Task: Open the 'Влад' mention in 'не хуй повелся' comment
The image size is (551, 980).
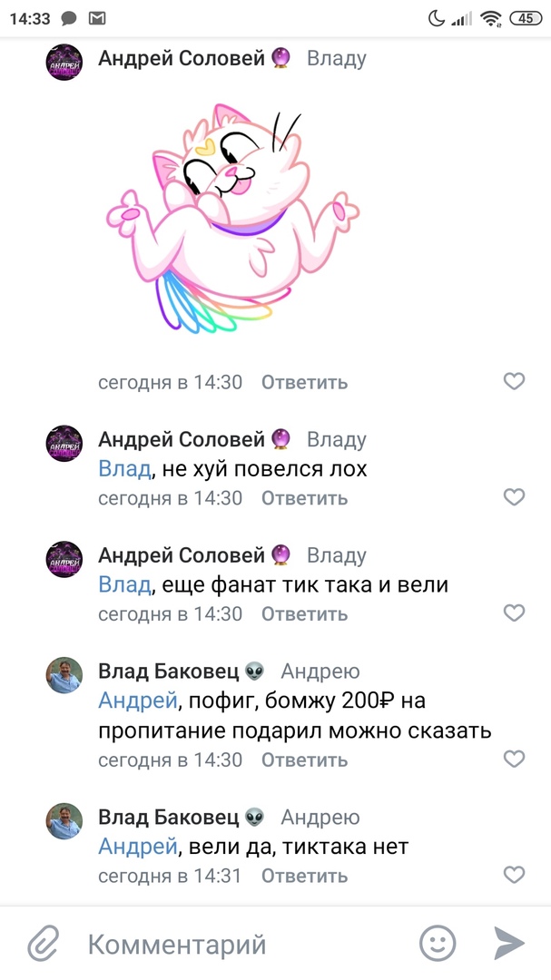Action: [124, 469]
